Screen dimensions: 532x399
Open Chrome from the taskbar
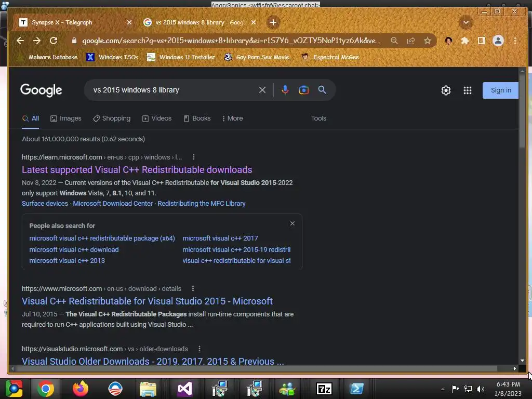click(x=45, y=389)
